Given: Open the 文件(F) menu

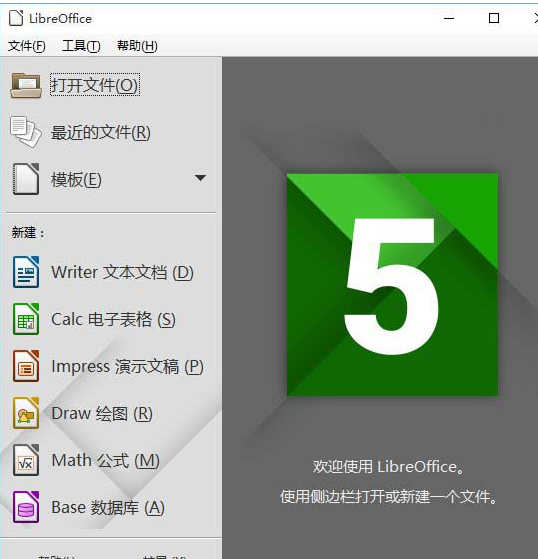Looking at the screenshot, I should coord(27,46).
